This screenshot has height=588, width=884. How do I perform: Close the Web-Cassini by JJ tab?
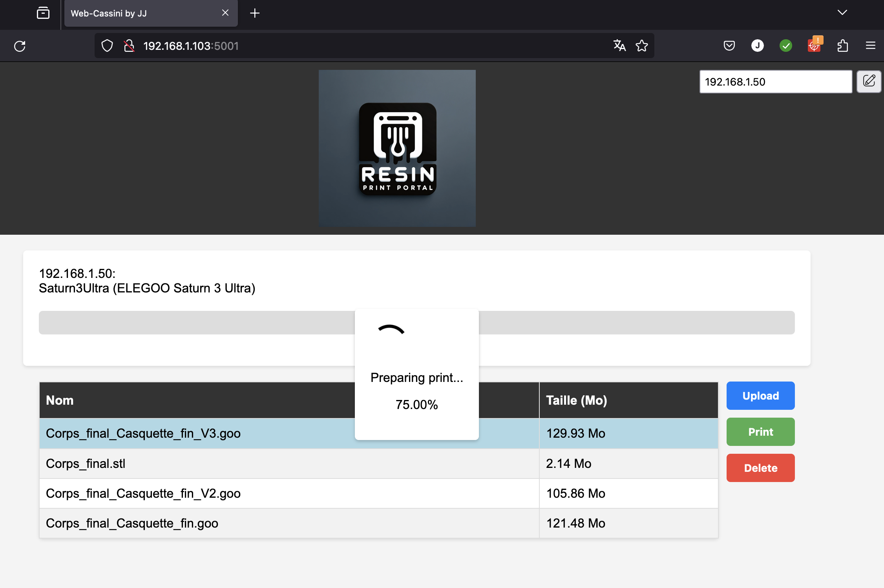click(x=225, y=13)
